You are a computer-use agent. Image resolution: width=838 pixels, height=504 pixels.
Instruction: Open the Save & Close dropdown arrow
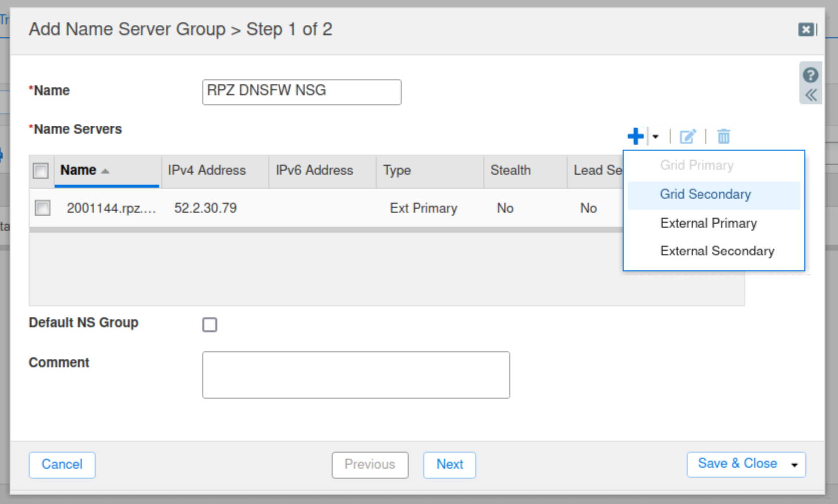794,465
